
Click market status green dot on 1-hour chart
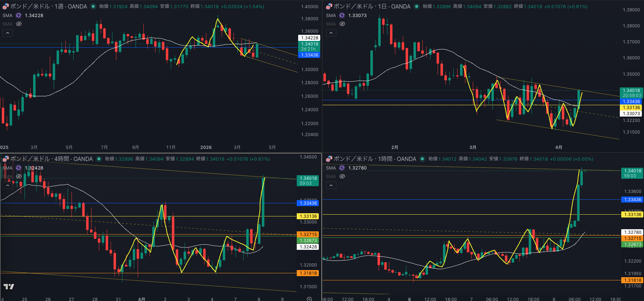422,159
